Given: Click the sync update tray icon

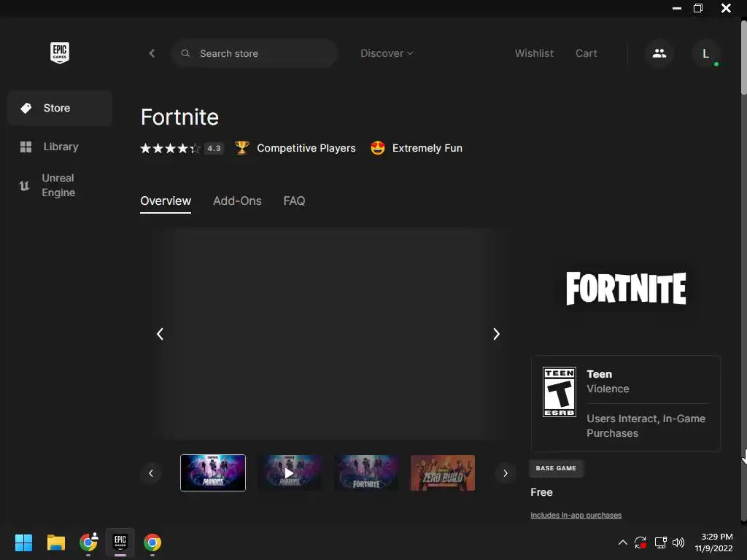Looking at the screenshot, I should tap(640, 542).
